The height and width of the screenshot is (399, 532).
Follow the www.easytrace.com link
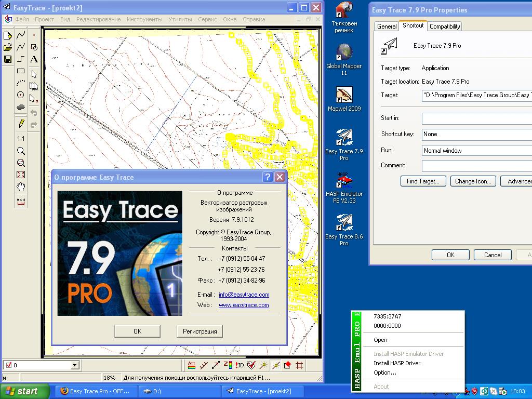click(x=244, y=305)
